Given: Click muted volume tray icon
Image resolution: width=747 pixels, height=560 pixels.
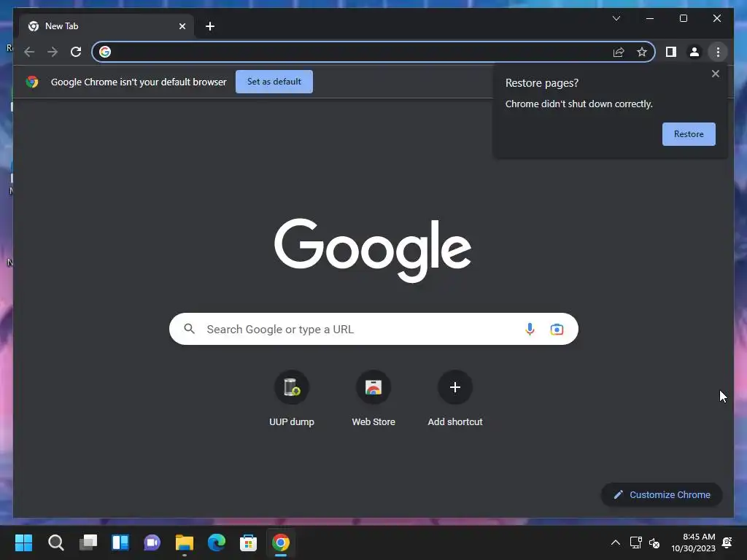Looking at the screenshot, I should click(654, 542).
